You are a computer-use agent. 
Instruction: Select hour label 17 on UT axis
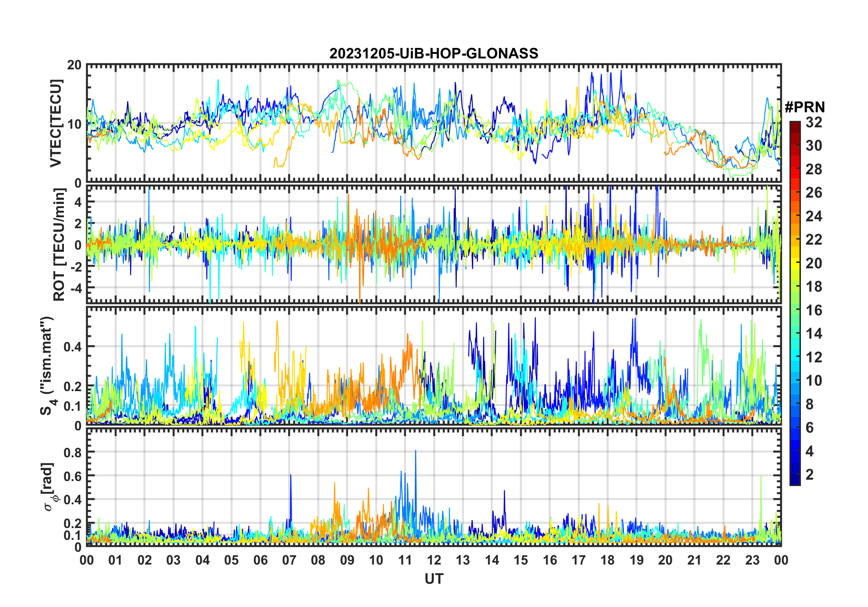click(x=579, y=560)
